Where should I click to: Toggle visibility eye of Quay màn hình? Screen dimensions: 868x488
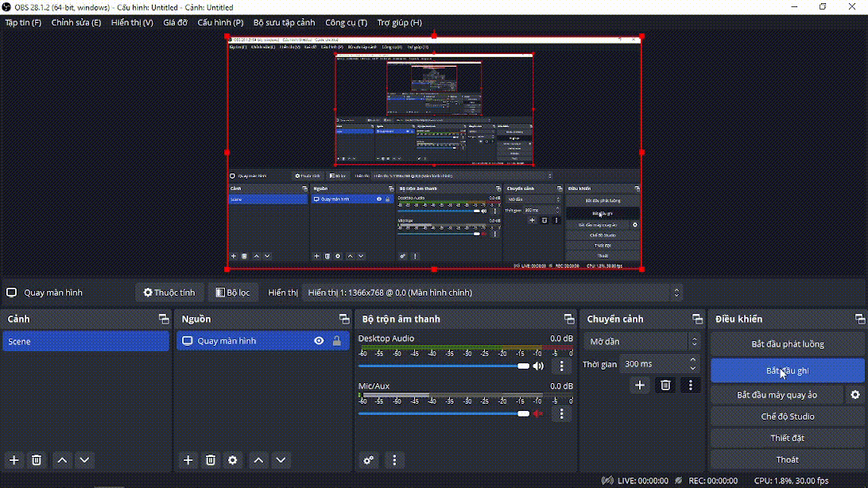click(x=319, y=341)
